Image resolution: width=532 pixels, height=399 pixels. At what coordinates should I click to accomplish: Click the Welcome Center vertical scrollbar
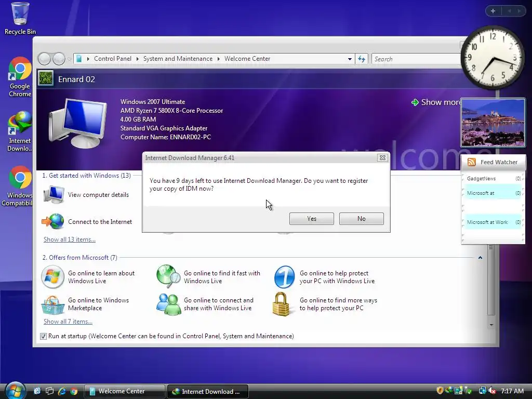tap(491, 280)
